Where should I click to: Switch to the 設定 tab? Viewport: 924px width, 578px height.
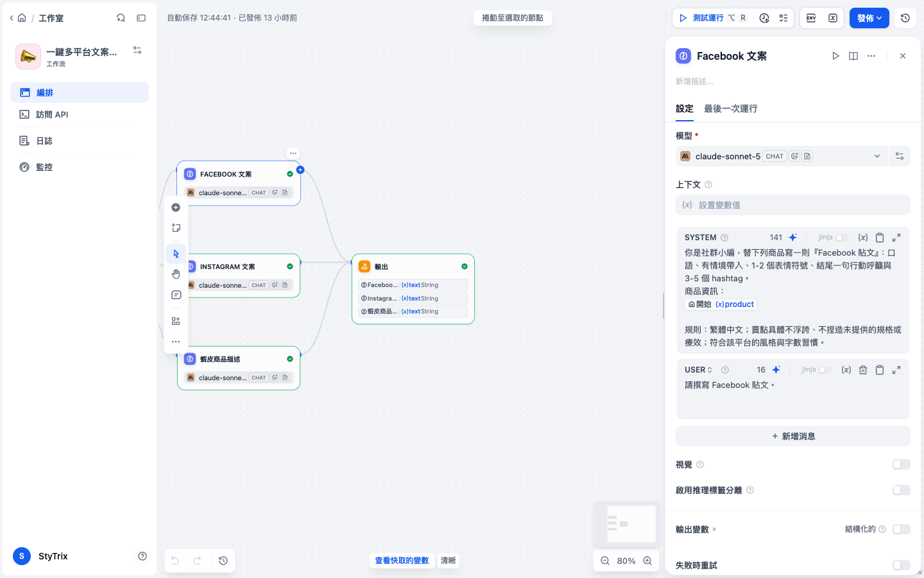pos(685,109)
